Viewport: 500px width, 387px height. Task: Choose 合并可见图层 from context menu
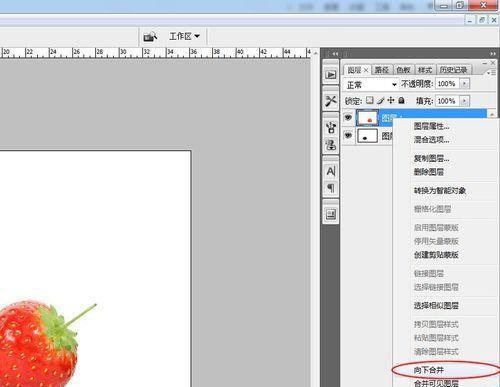point(436,383)
